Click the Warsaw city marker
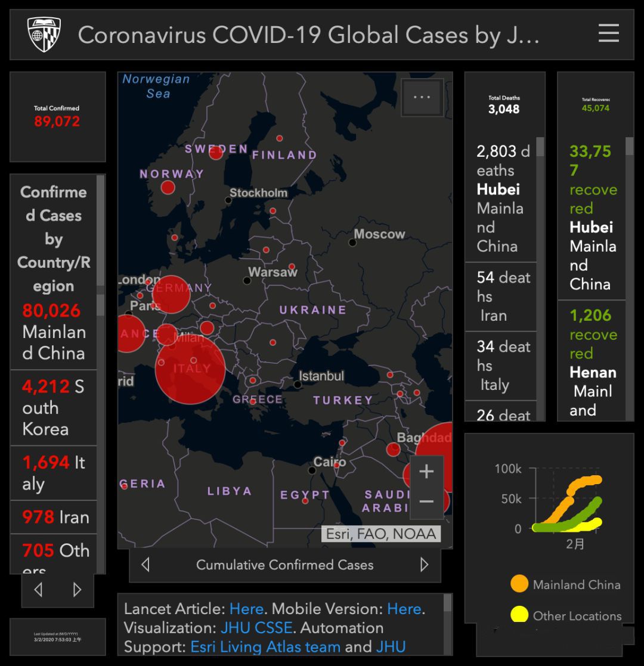The height and width of the screenshot is (666, 644). (247, 280)
